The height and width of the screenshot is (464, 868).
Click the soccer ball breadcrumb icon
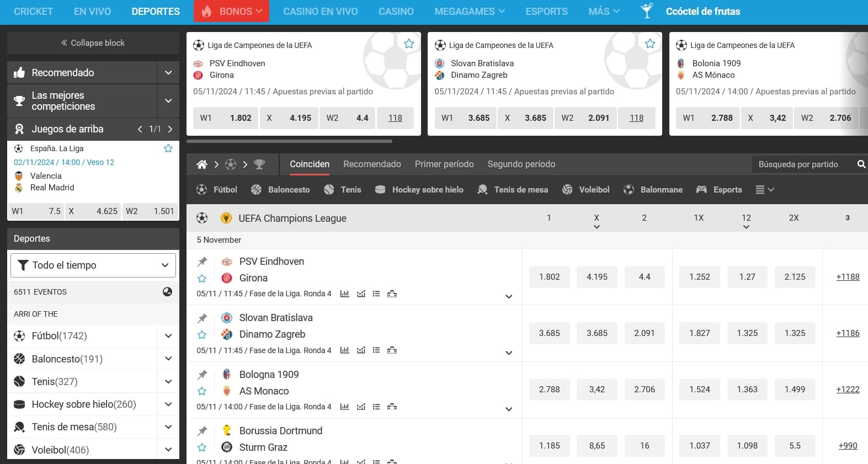pos(231,164)
